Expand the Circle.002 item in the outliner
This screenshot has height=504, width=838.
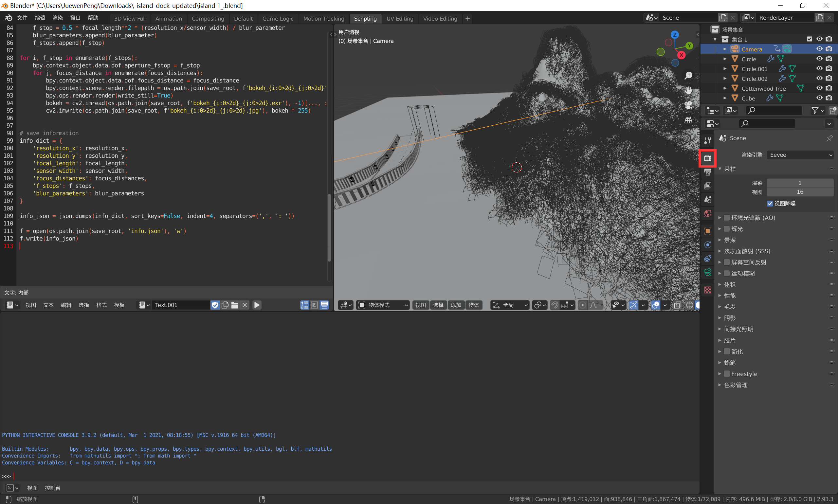725,79
